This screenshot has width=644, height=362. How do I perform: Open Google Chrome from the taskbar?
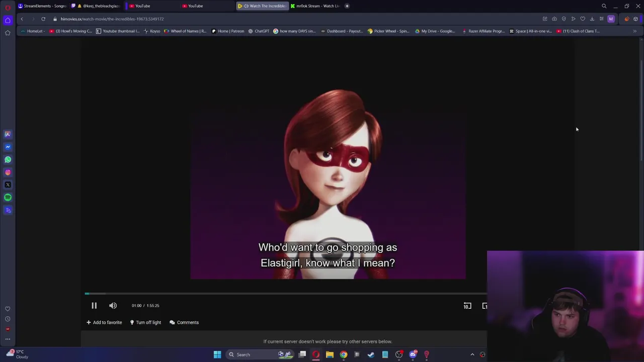coord(343,354)
